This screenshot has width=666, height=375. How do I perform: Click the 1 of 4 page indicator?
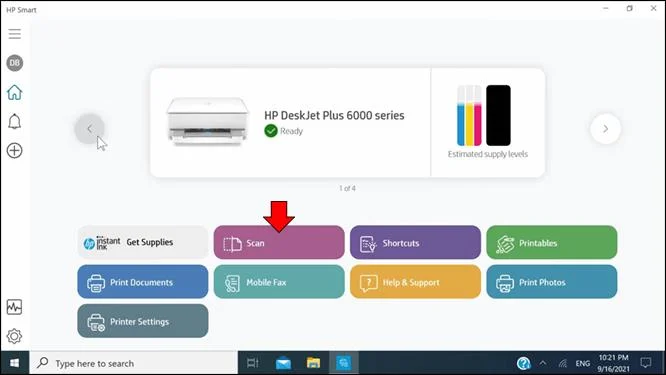(347, 188)
